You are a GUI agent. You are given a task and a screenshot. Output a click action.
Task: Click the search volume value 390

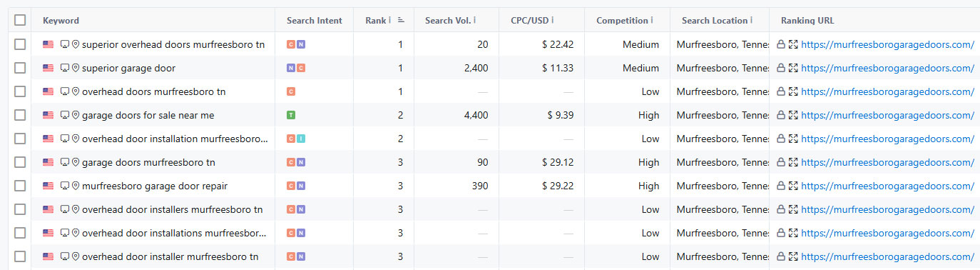(480, 186)
